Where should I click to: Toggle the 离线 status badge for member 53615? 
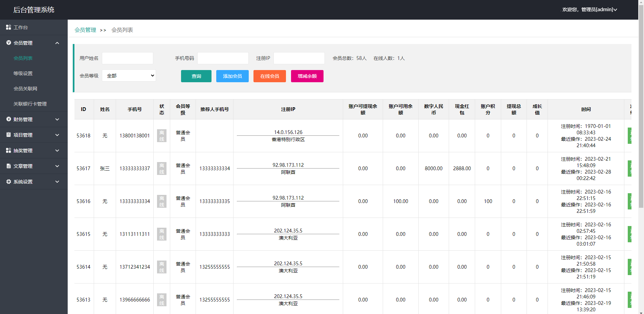pyautogui.click(x=162, y=234)
